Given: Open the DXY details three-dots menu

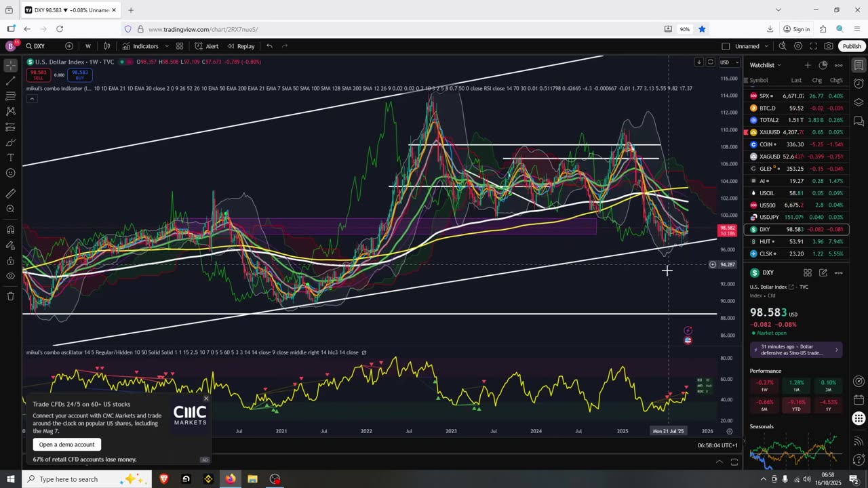Looking at the screenshot, I should 839,272.
